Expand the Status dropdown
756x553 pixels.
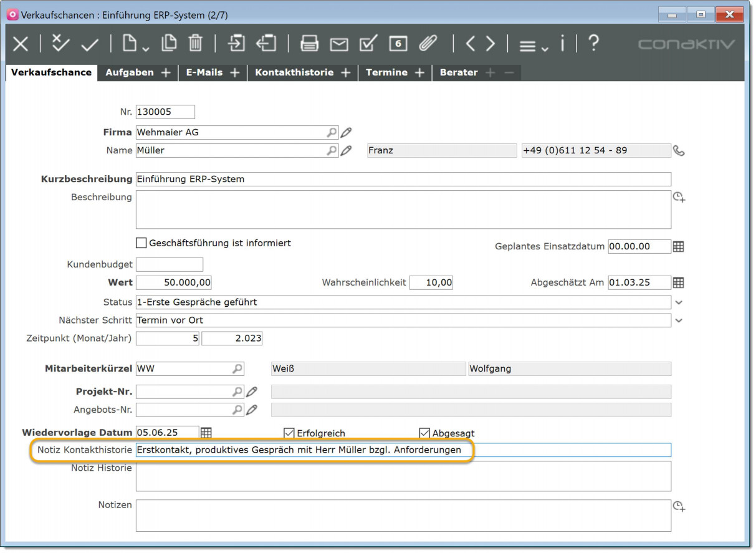pos(679,302)
